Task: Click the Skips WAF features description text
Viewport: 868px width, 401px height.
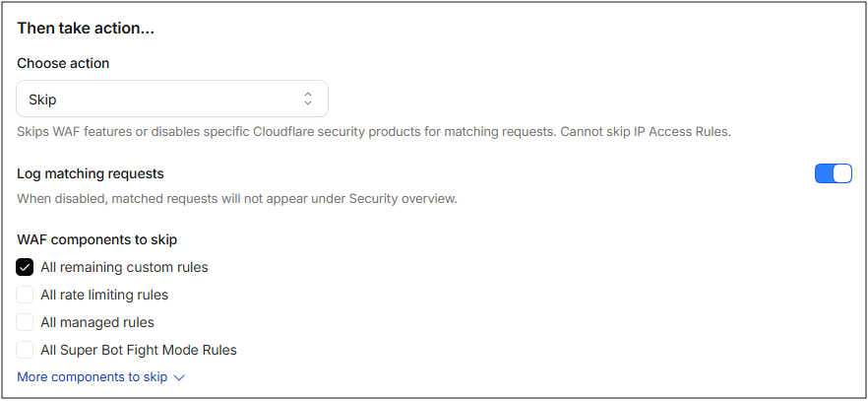Action: click(x=374, y=133)
